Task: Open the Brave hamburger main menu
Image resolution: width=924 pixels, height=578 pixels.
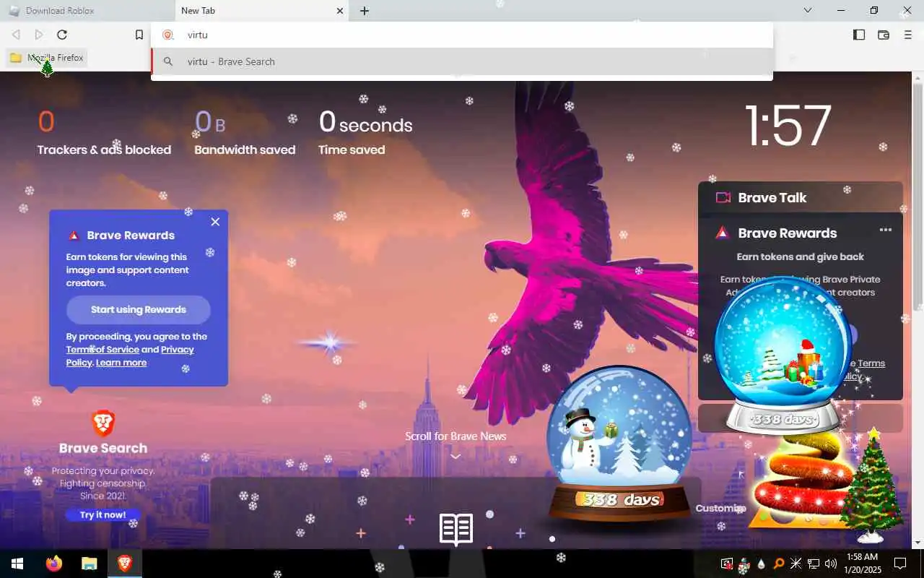Action: pyautogui.click(x=908, y=35)
